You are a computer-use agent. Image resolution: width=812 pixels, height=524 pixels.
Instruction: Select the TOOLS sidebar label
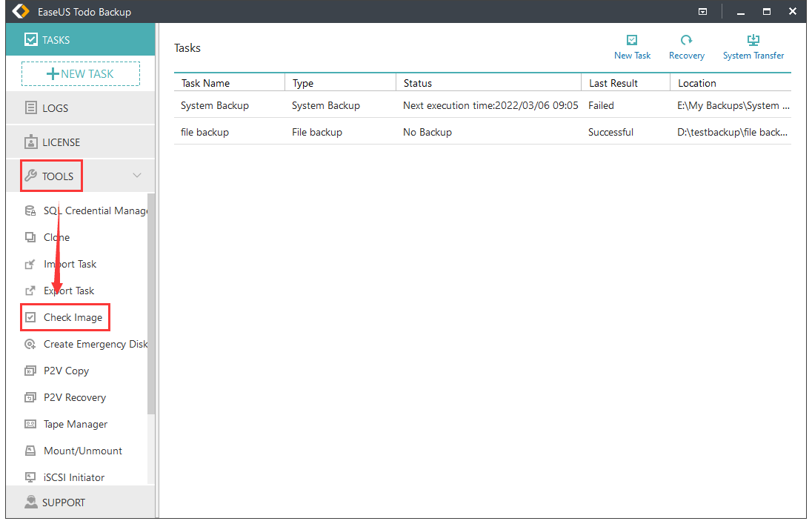[58, 176]
